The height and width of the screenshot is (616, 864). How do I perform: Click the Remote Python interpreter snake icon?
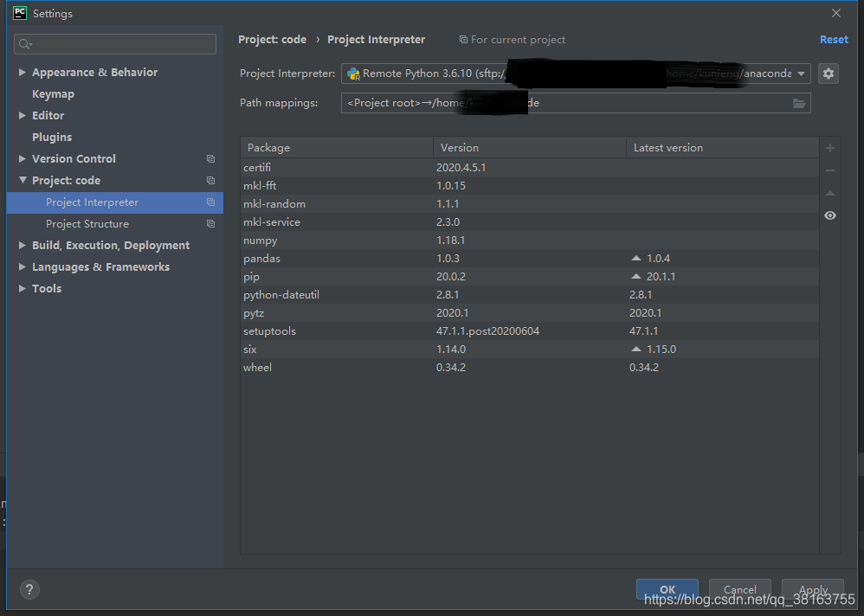(352, 74)
